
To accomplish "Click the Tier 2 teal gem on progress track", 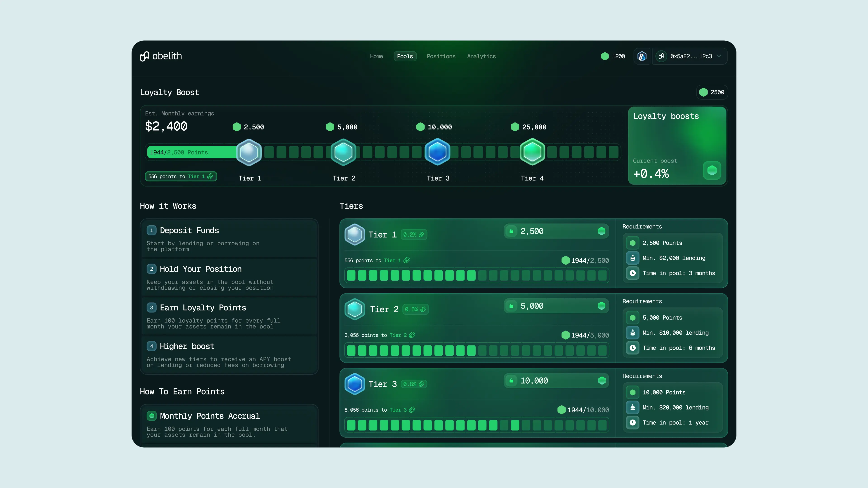I will click(343, 152).
